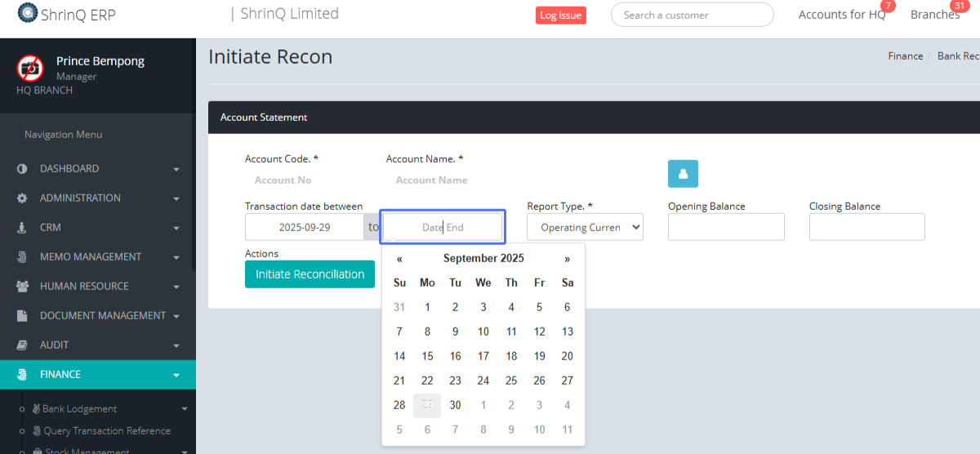980x454 pixels.
Task: Click the Log Issue button
Action: (560, 16)
